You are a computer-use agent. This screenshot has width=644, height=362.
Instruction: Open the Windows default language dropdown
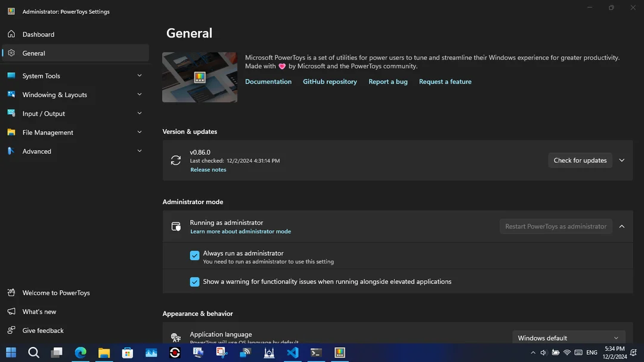tap(568, 338)
